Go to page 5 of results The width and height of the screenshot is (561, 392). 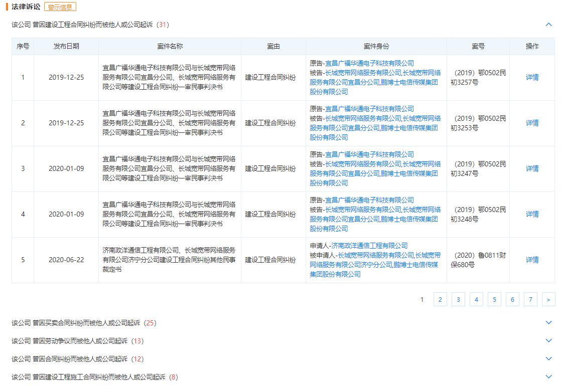click(494, 299)
